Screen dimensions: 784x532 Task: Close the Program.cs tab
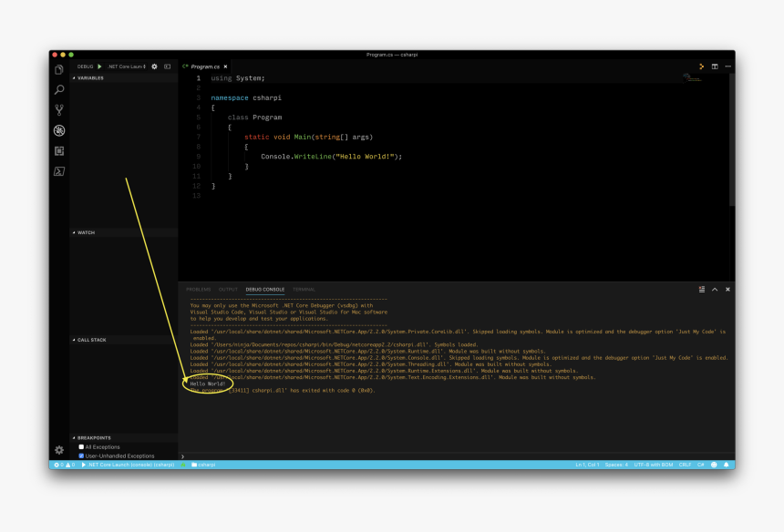point(225,66)
